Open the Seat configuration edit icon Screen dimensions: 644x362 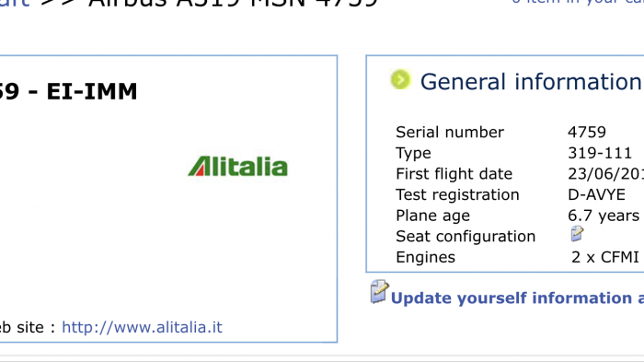click(577, 234)
